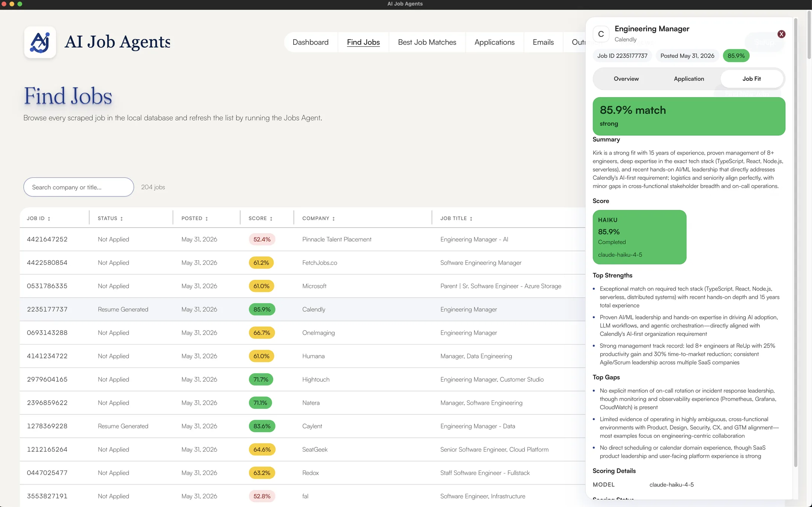The image size is (812, 507).
Task: Click the macOS green fullscreen window button
Action: pos(20,4)
